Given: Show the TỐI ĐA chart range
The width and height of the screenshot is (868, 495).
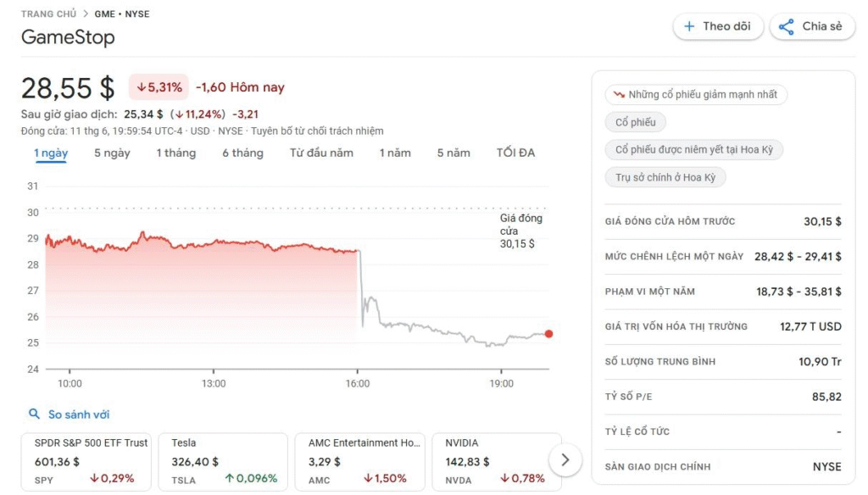Looking at the screenshot, I should pos(515,153).
